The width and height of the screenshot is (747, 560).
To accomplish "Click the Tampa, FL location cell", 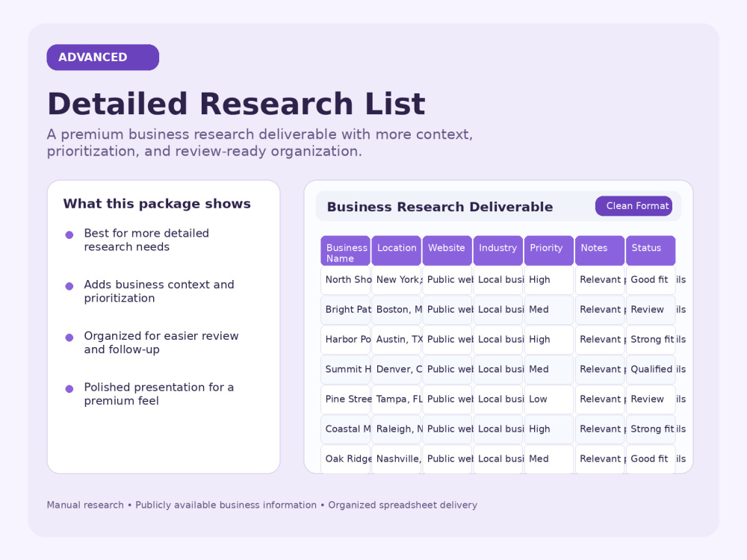I will (x=397, y=399).
